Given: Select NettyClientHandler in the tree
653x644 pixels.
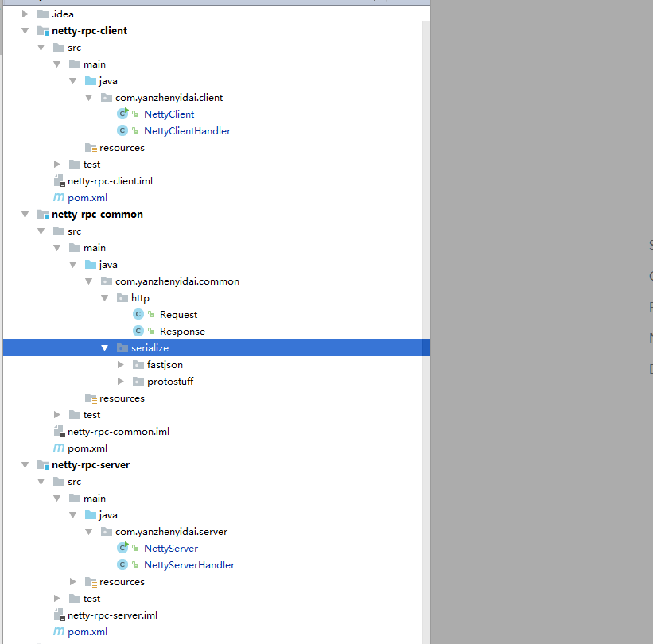Looking at the screenshot, I should click(188, 130).
